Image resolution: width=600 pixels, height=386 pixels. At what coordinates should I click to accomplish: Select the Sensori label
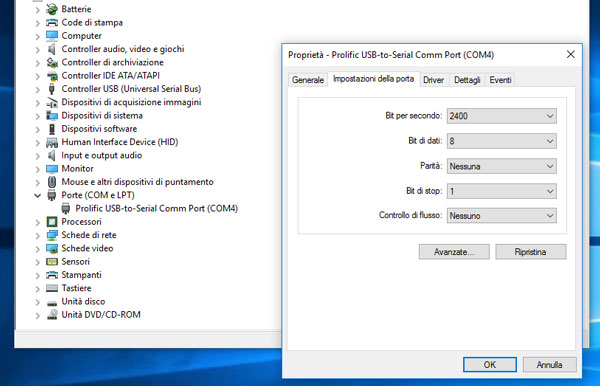pyautogui.click(x=75, y=262)
